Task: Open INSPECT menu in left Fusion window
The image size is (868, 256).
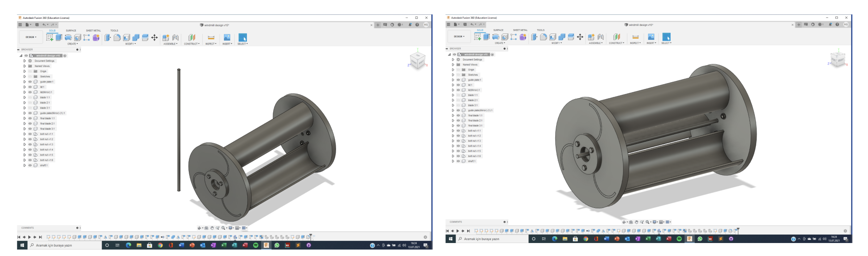Action: point(211,44)
